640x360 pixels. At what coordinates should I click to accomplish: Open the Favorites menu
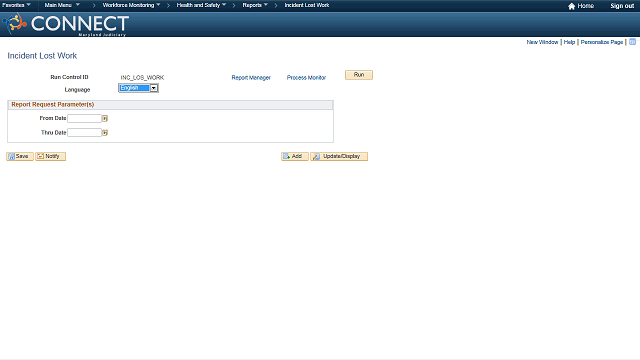point(16,5)
